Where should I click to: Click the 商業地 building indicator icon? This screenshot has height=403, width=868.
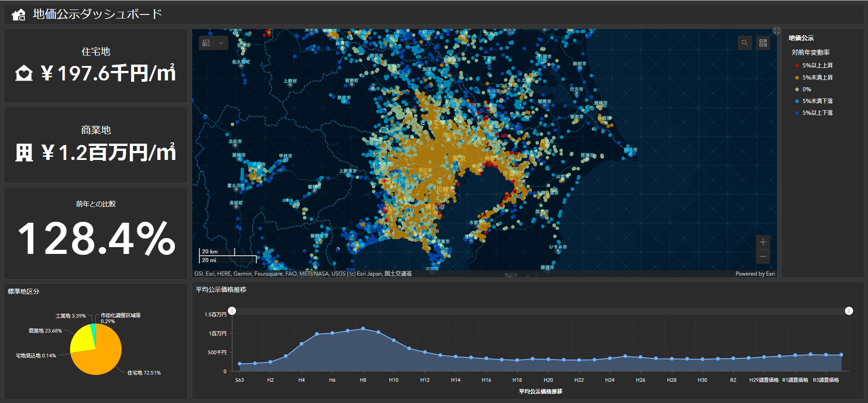pyautogui.click(x=24, y=153)
